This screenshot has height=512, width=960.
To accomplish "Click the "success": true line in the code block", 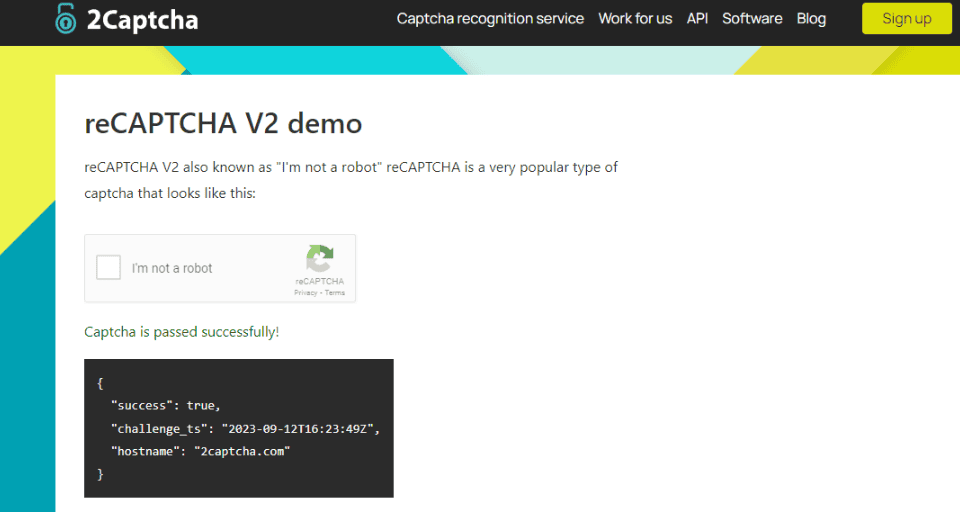I will (165, 405).
